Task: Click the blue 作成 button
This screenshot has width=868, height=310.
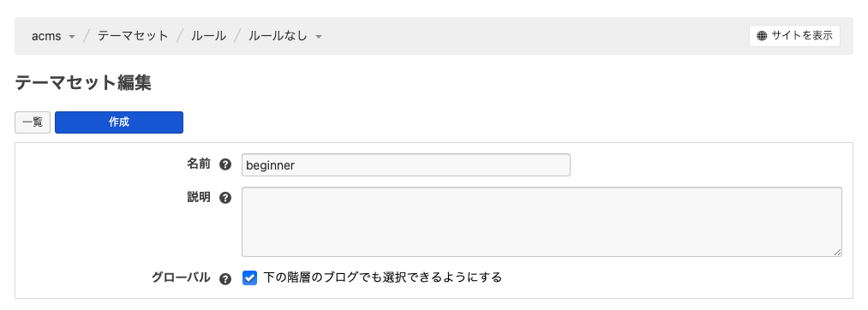Action: pyautogui.click(x=119, y=122)
